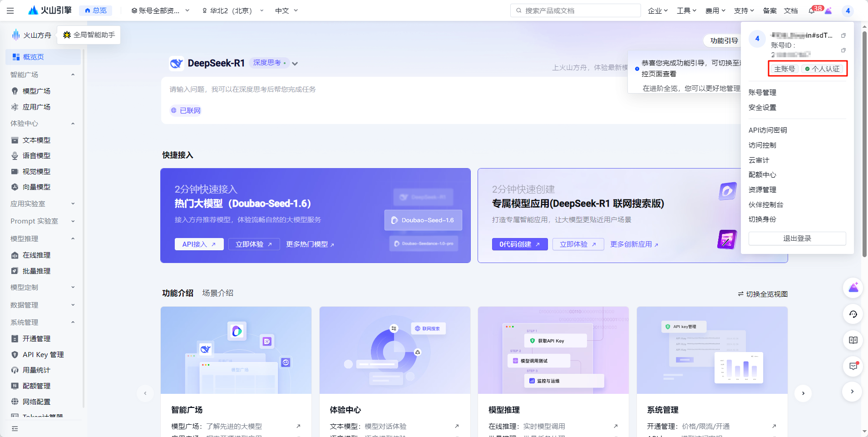
Task: Select 语音模型 in the sidebar
Action: (36, 155)
